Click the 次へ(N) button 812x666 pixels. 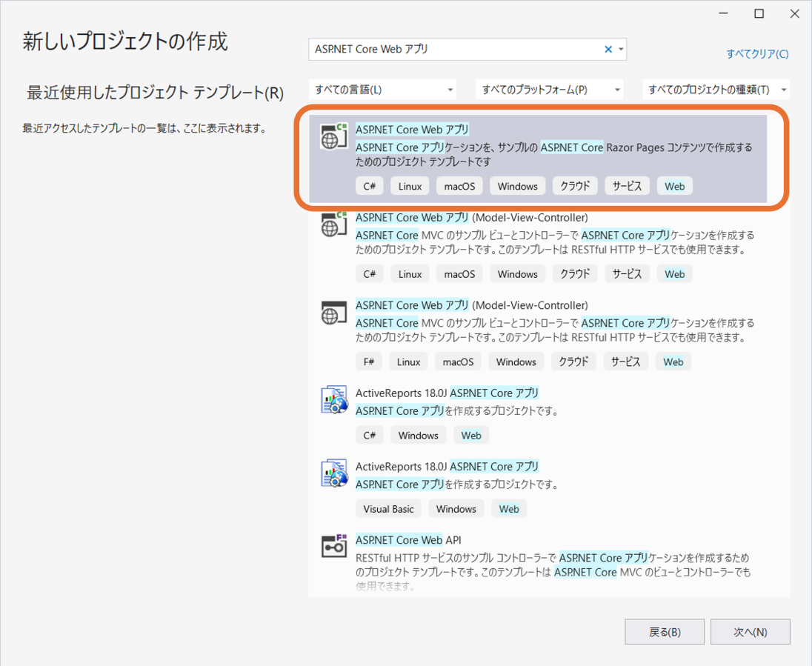tap(751, 632)
